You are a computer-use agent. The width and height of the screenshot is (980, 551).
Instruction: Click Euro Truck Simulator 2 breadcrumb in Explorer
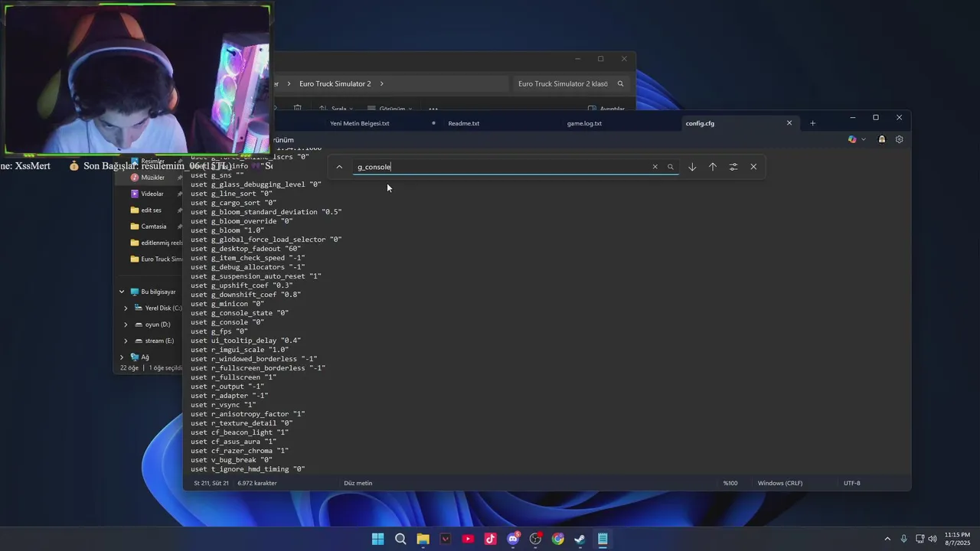pos(335,83)
